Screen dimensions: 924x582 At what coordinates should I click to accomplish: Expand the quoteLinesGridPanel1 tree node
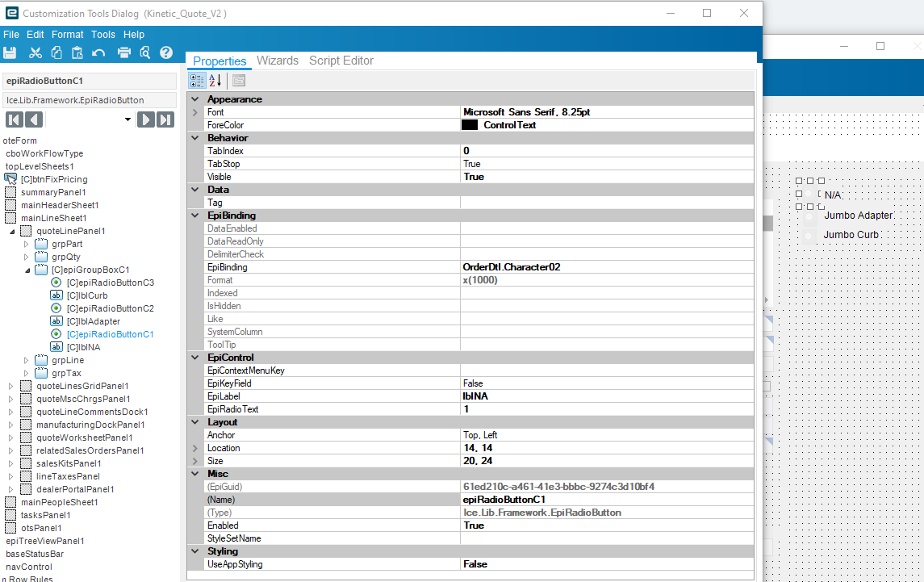click(x=10, y=386)
